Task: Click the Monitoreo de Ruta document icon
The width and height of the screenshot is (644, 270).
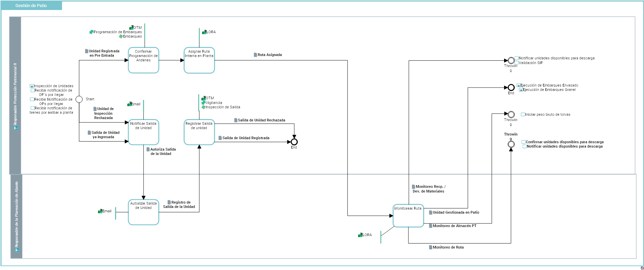Action: 431,247
